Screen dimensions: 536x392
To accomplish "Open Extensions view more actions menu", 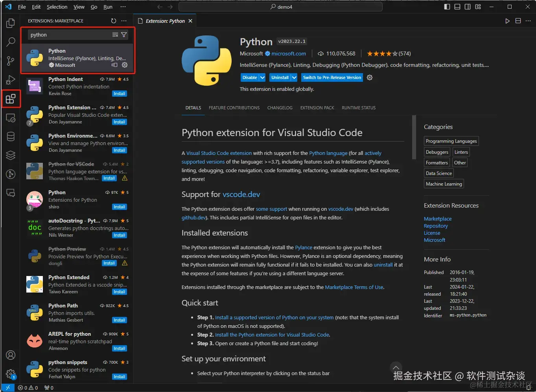I will 124,21.
